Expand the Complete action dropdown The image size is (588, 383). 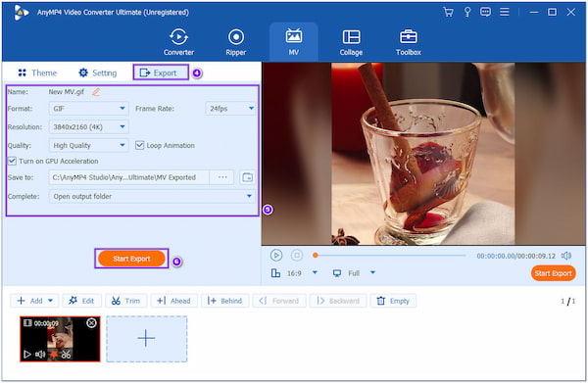[152, 196]
